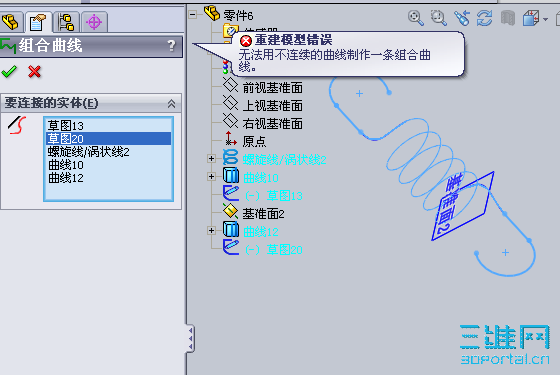Select (-) 草图20 in the tree

pos(274,250)
